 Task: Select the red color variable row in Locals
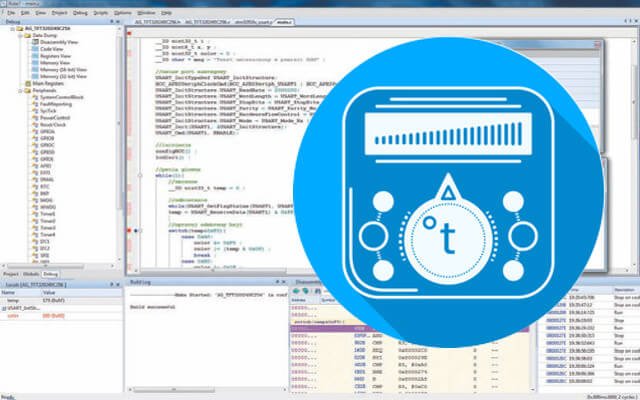(x=61, y=316)
